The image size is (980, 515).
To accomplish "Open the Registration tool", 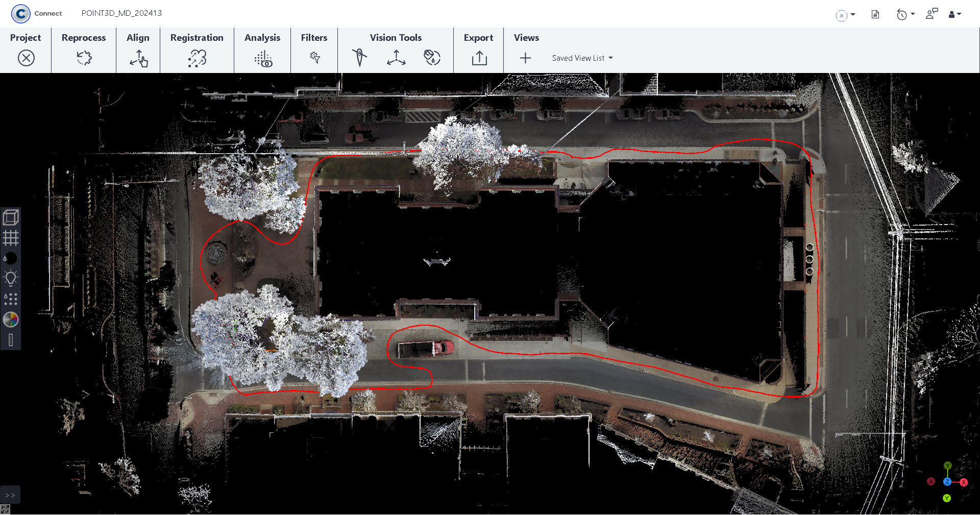I will [197, 58].
